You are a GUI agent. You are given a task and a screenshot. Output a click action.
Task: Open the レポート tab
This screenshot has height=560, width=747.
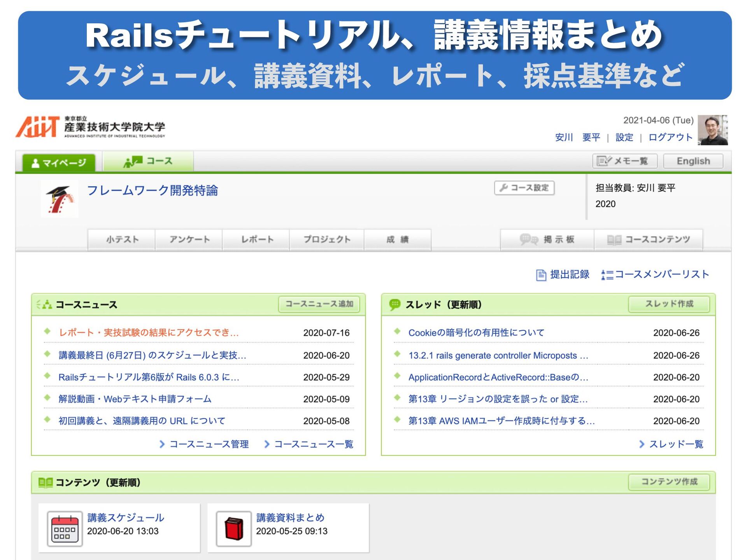[x=257, y=240]
